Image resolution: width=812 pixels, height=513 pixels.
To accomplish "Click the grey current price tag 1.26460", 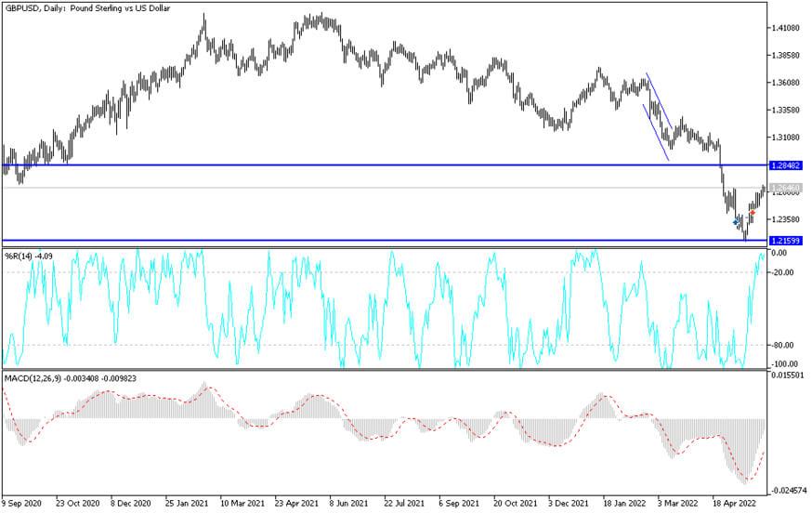I will (786, 188).
